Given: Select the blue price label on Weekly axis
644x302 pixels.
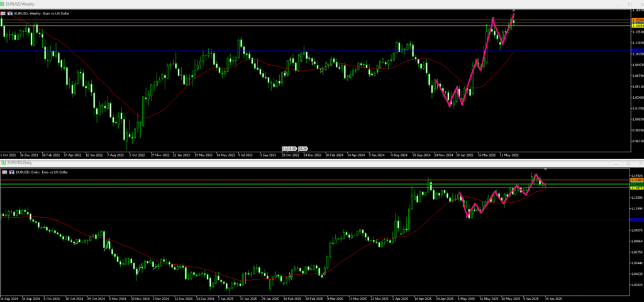Looking at the screenshot, I should click(x=638, y=50).
